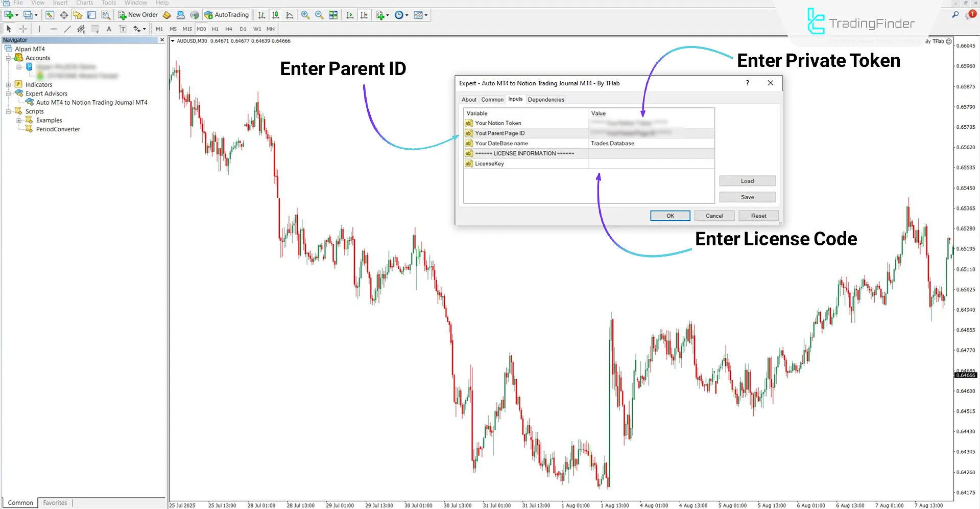This screenshot has width=980, height=509.
Task: Toggle AutoTrading on or off
Action: 226,15
